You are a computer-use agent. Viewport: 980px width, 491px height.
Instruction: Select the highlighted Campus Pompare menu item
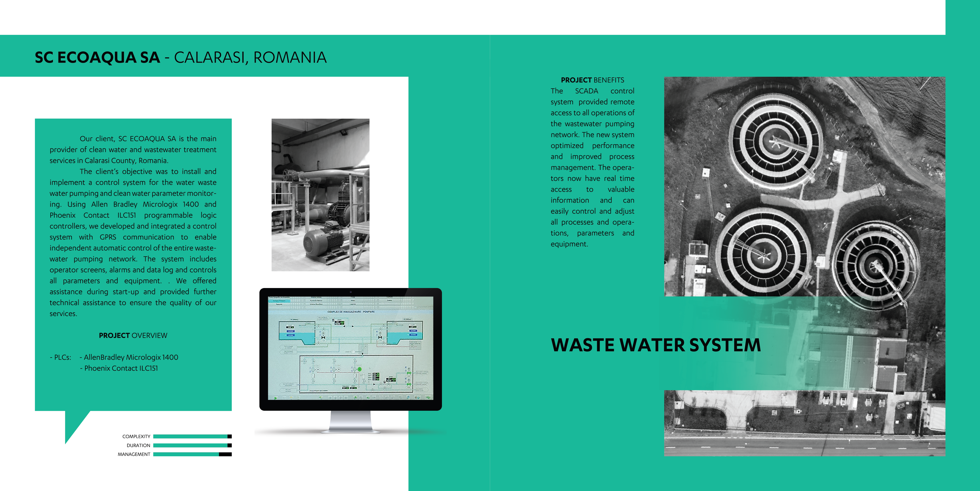(279, 301)
